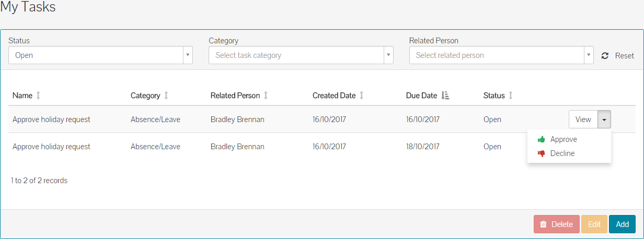Click the Related Person sort icon
Viewport: 644px width, 239px height.
[x=266, y=95]
